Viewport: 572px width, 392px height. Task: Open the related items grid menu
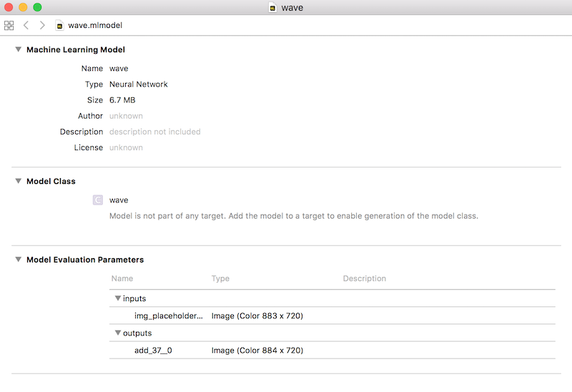[x=9, y=25]
